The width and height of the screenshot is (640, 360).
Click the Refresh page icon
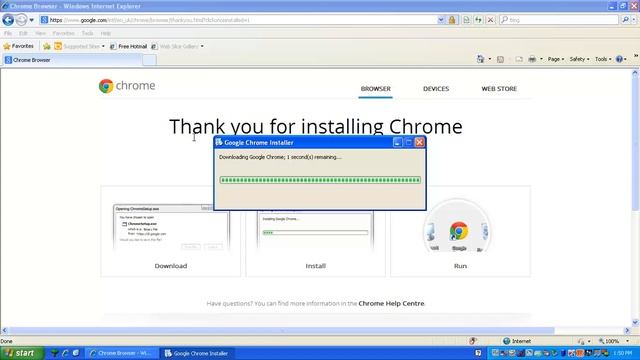tap(478, 20)
